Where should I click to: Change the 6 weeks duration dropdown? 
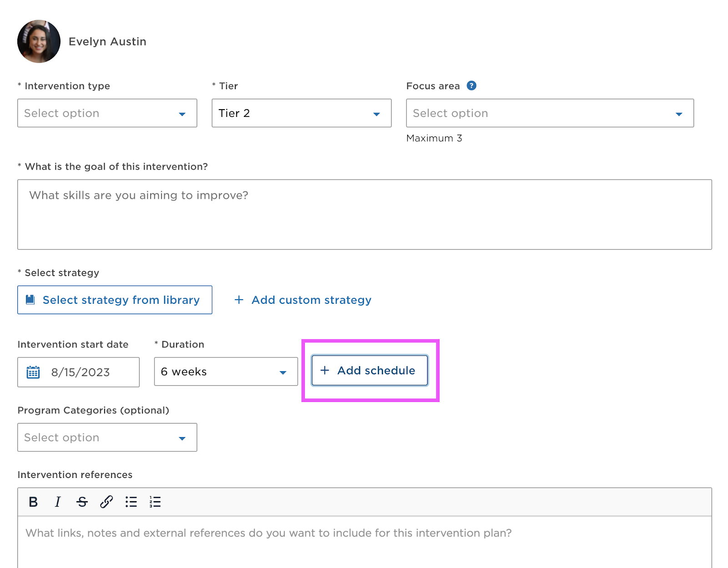(x=226, y=372)
